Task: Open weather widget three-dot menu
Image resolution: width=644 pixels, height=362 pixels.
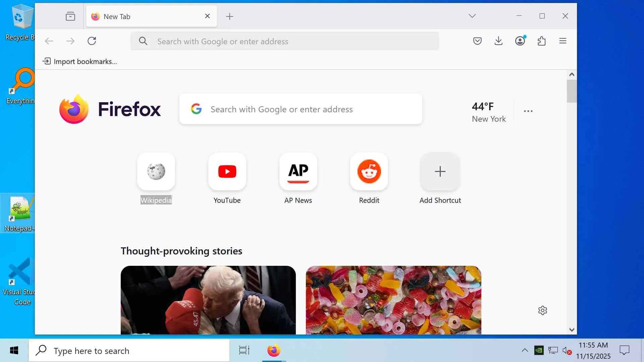Action: [528, 111]
